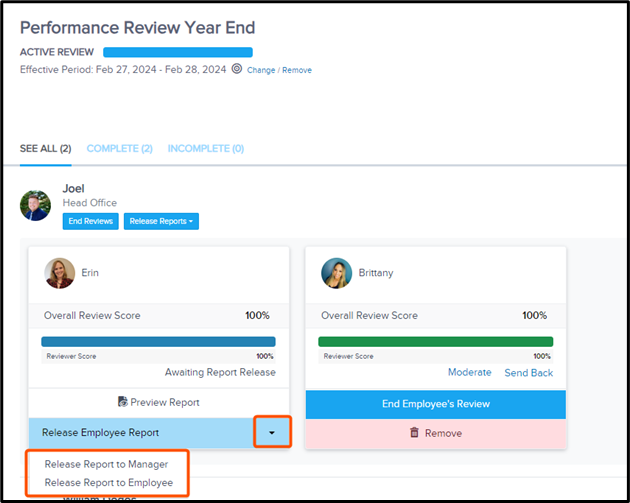This screenshot has height=503, width=630.
Task: Click the Release Employee Report button
Action: [140, 433]
